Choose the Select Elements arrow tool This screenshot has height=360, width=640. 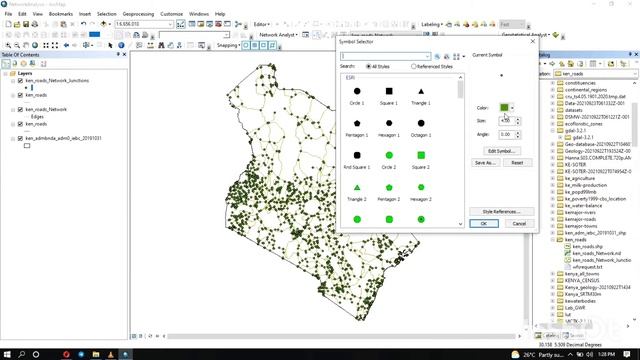[110, 45]
